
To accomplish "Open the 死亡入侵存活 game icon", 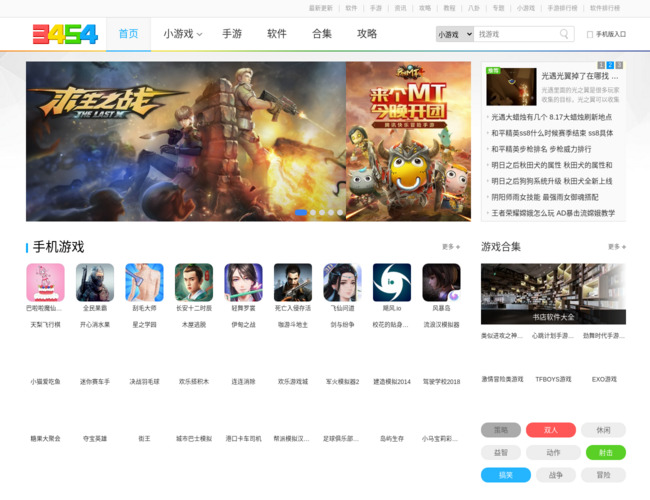I will pyautogui.click(x=293, y=282).
